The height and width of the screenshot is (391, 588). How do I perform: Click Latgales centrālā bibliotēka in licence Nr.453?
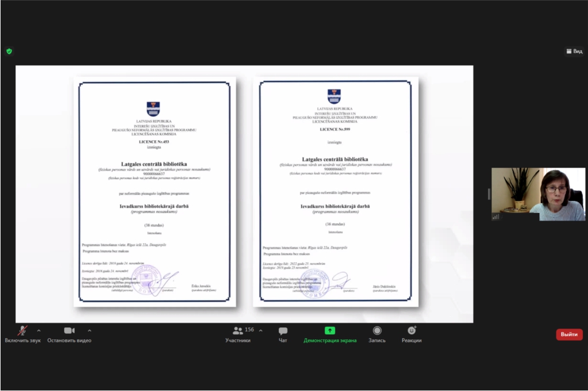pos(154,164)
